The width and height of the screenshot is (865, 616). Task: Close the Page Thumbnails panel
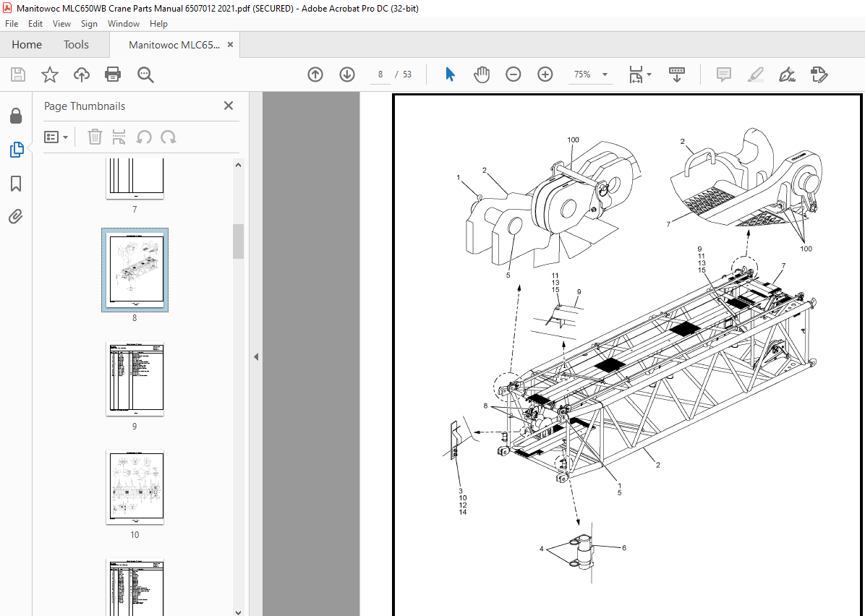pos(229,106)
